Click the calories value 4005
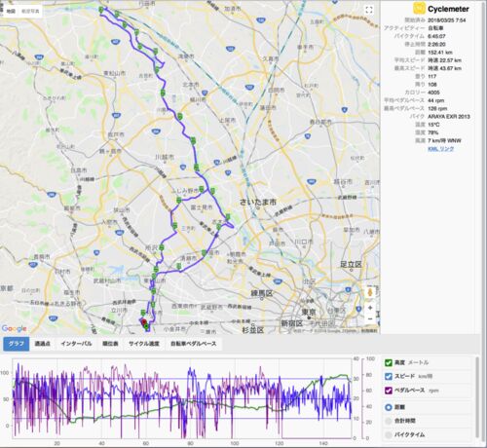 click(x=433, y=93)
